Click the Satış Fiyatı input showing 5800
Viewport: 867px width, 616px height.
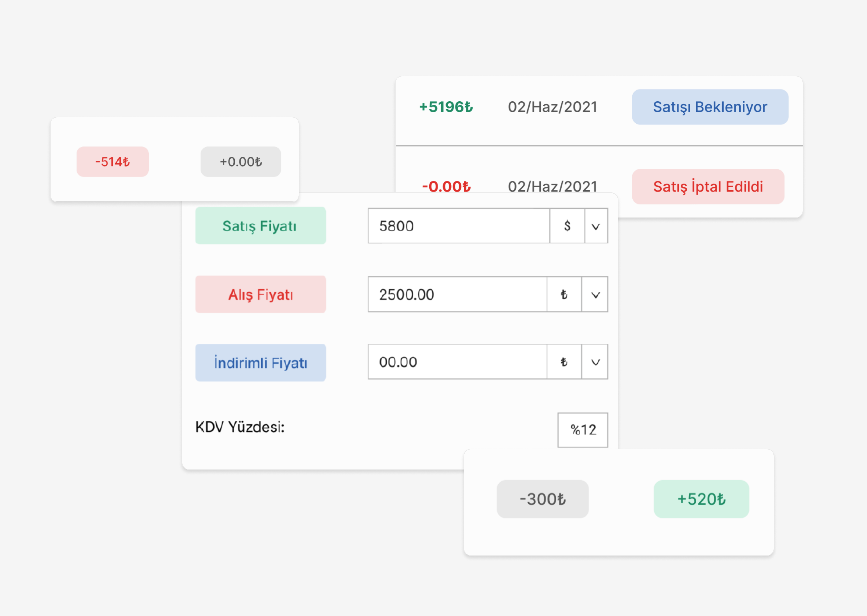[459, 226]
